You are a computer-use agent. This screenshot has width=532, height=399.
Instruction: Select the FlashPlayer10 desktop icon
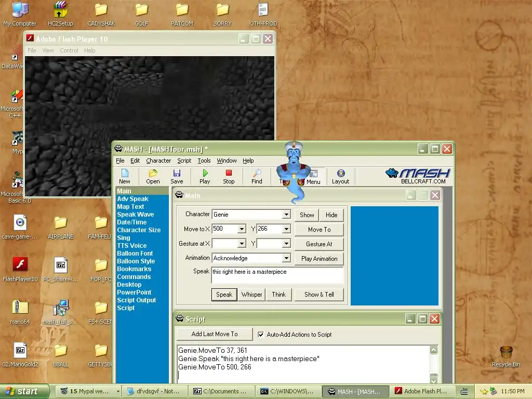[x=20, y=270]
